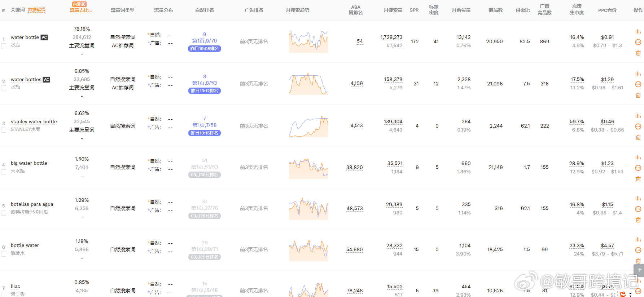Delete the big water bottle keyword row
The image size is (644, 297).
tap(638, 179)
